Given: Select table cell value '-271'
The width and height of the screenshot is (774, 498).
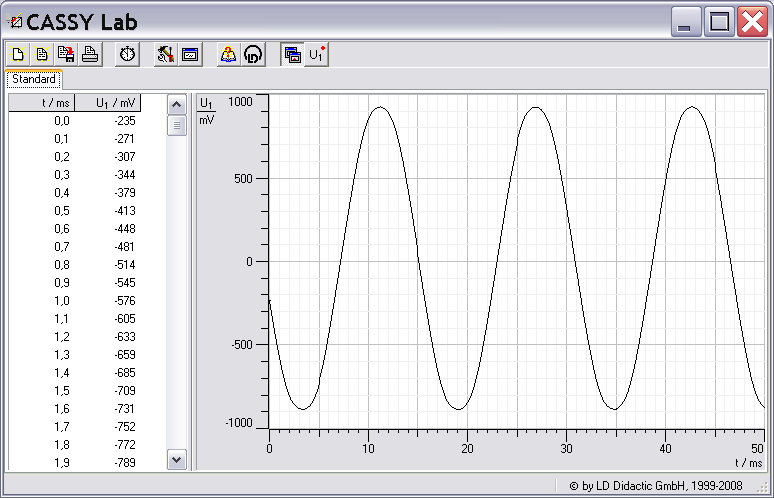Looking at the screenshot, I should coord(124,139).
